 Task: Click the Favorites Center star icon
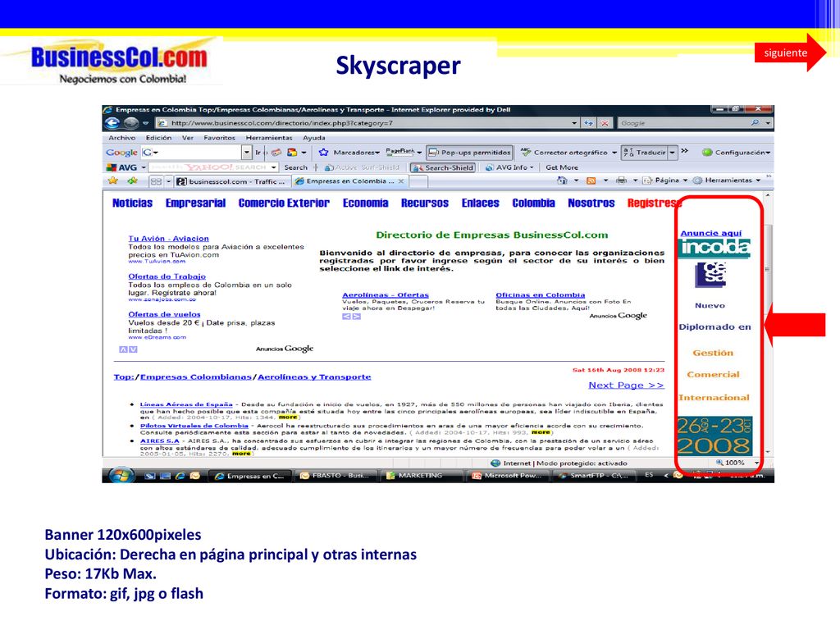tap(112, 180)
